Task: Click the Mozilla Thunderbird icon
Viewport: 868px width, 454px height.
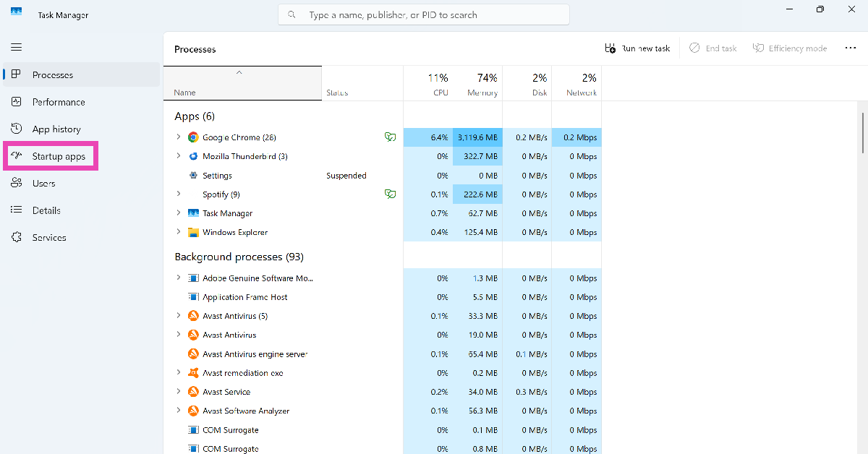Action: (x=193, y=156)
